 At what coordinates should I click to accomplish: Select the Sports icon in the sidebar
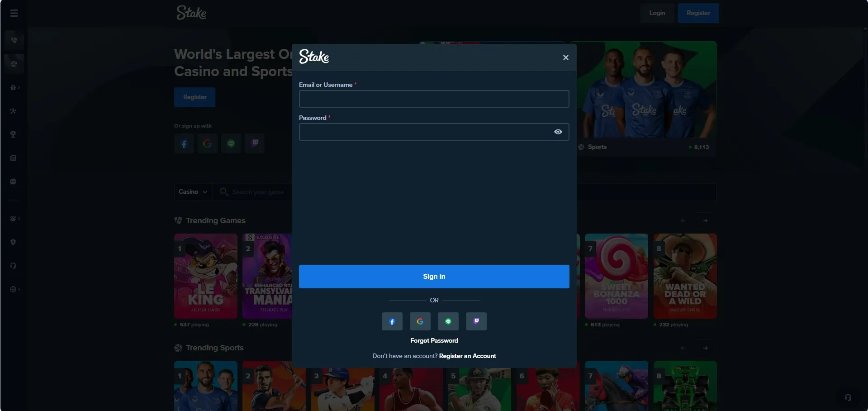point(14,64)
